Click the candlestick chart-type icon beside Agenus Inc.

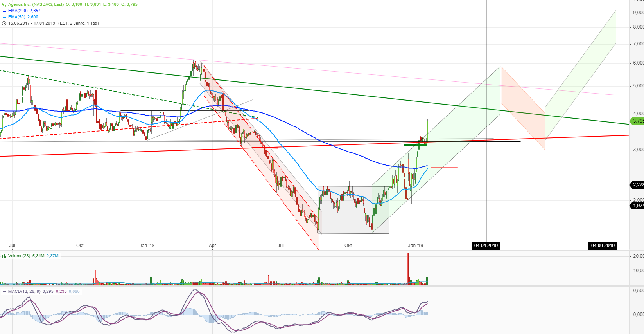pos(4,5)
